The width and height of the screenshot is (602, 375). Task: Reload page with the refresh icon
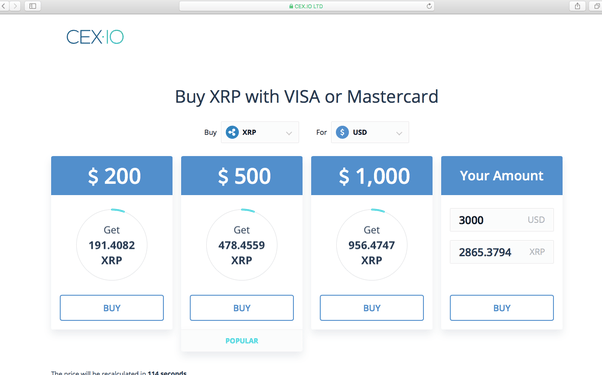pyautogui.click(x=429, y=6)
